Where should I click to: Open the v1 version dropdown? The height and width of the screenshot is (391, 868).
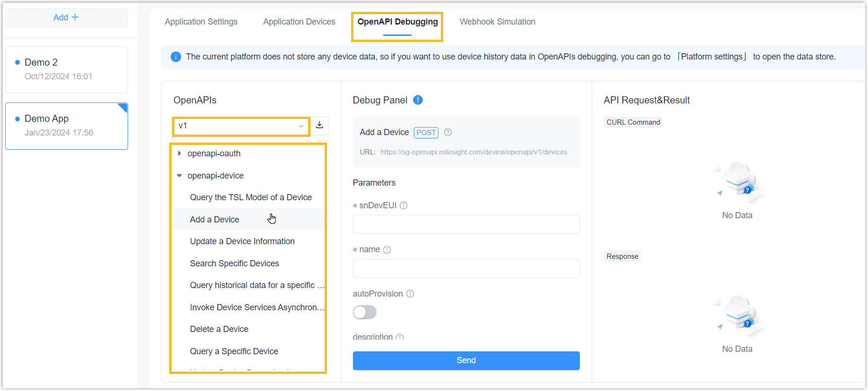point(241,126)
